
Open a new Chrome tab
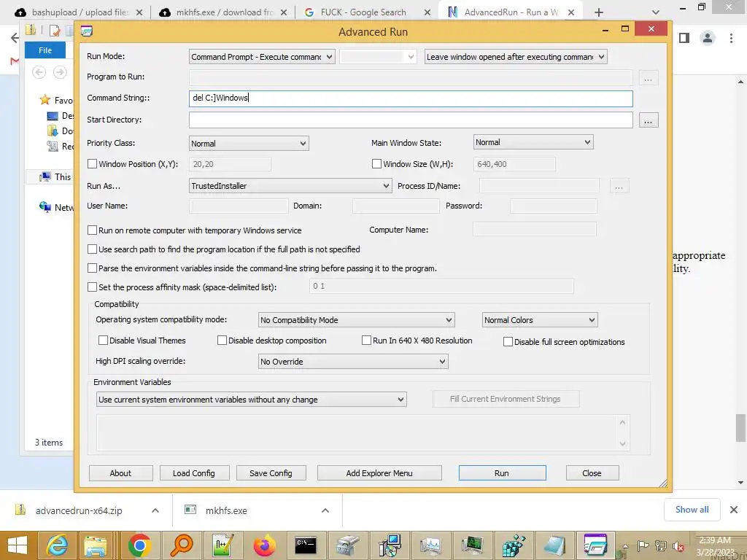click(x=599, y=12)
